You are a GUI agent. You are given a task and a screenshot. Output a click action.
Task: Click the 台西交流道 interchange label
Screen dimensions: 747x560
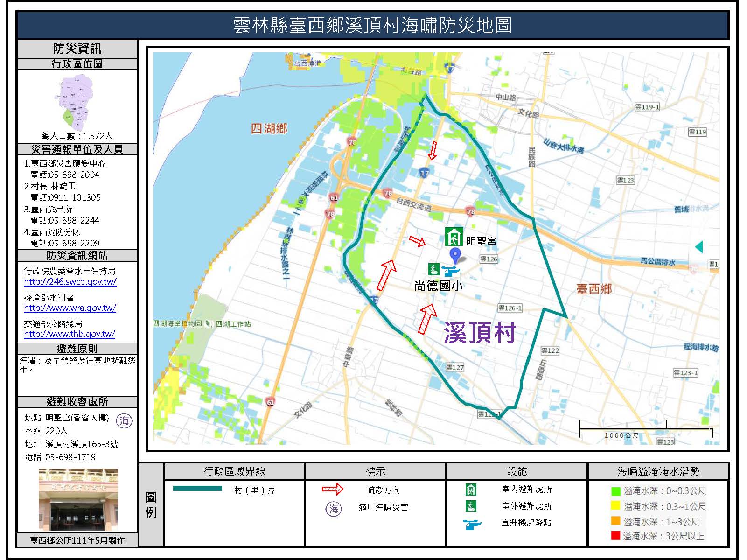pyautogui.click(x=414, y=204)
